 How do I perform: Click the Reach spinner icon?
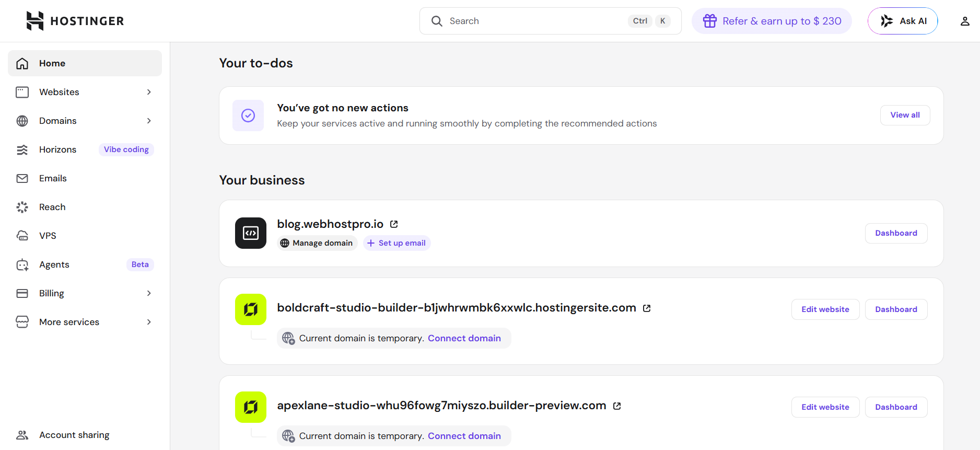tap(22, 207)
